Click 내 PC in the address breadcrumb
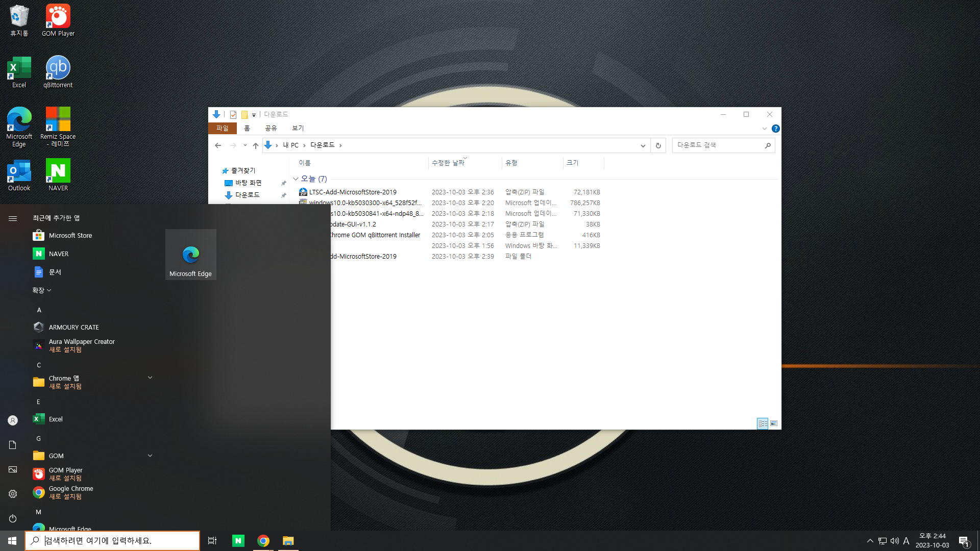This screenshot has height=551, width=980. [x=291, y=145]
